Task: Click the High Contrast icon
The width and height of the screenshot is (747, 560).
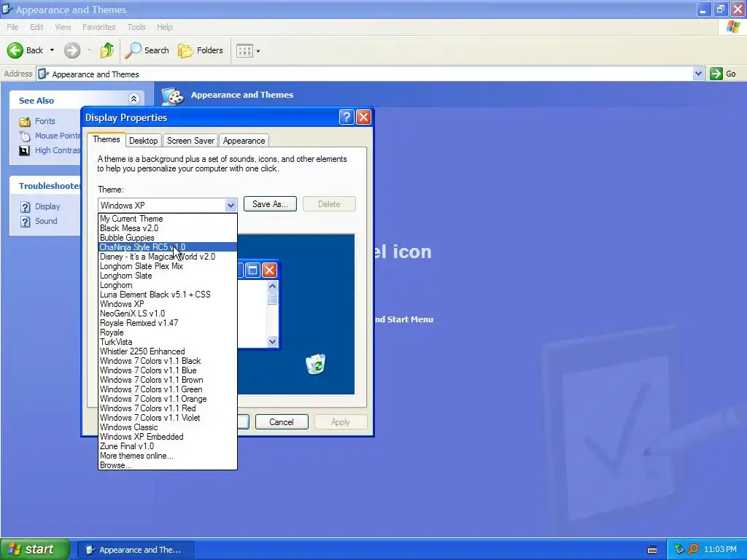Action: 24,150
